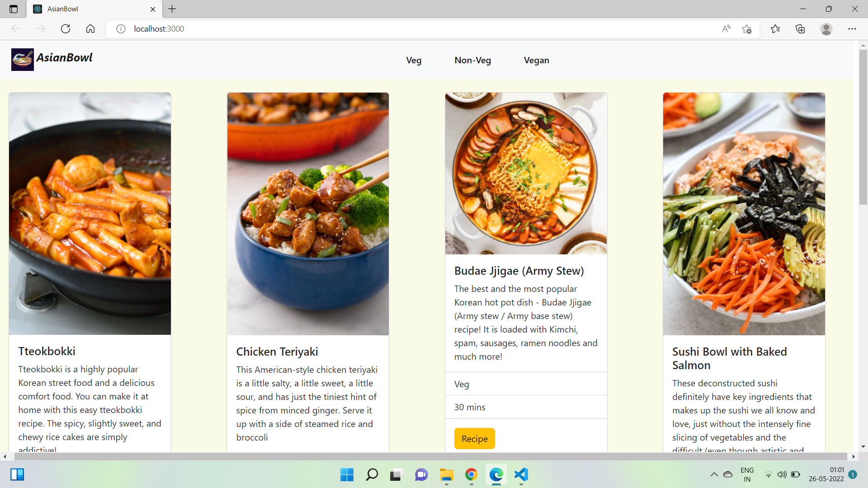Click the Tteokbokki card title
868x488 pixels.
point(47,351)
